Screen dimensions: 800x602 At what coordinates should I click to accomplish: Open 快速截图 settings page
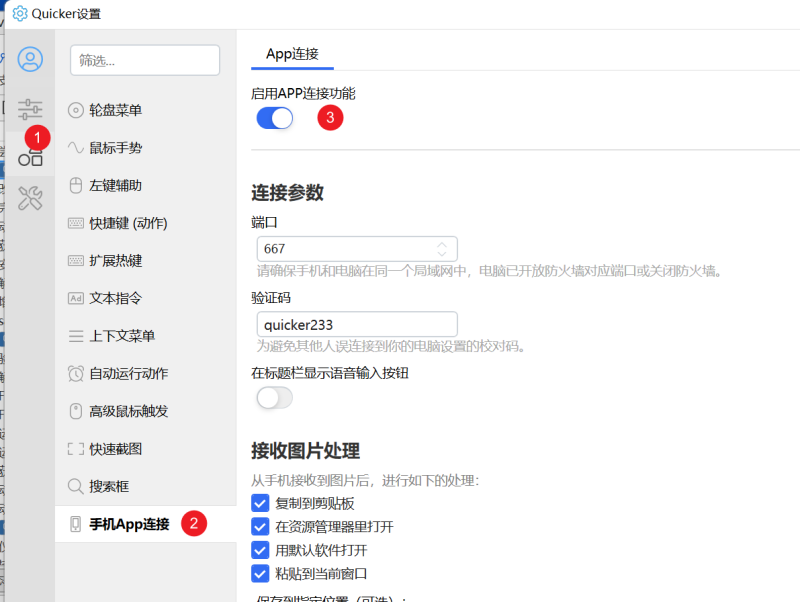145,449
